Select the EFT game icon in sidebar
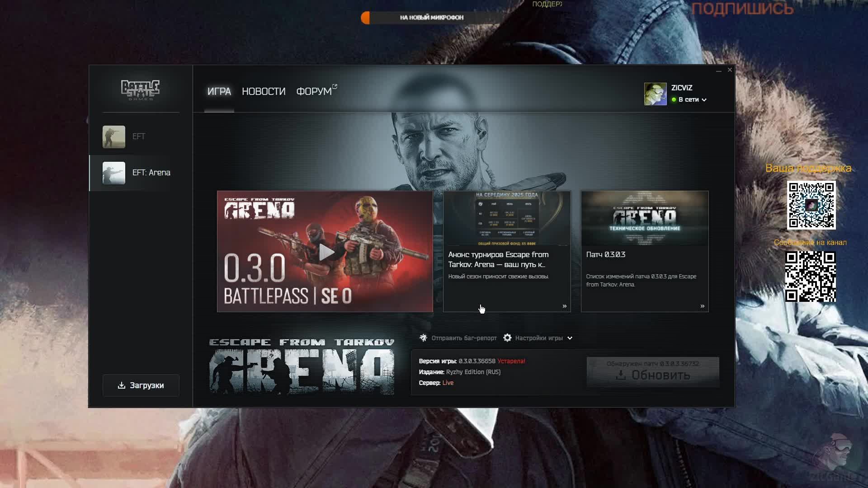This screenshot has width=868, height=488. point(114,136)
